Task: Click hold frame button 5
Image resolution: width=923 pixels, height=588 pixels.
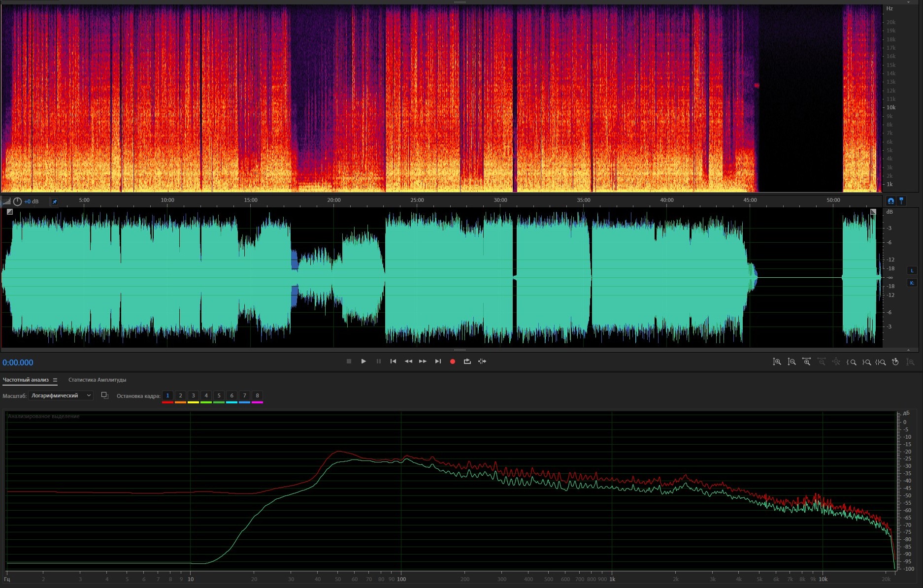Action: [x=219, y=395]
